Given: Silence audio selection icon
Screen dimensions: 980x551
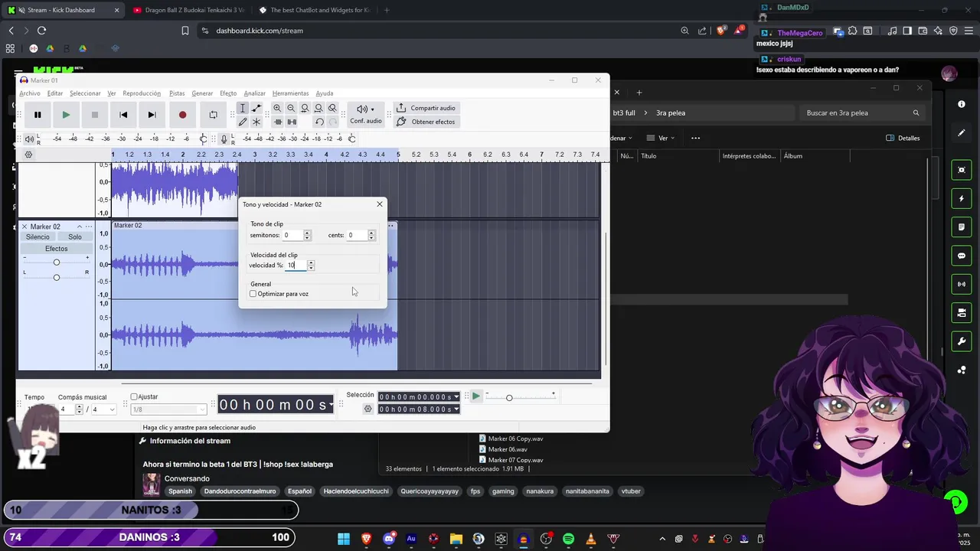Looking at the screenshot, I should click(x=291, y=122).
